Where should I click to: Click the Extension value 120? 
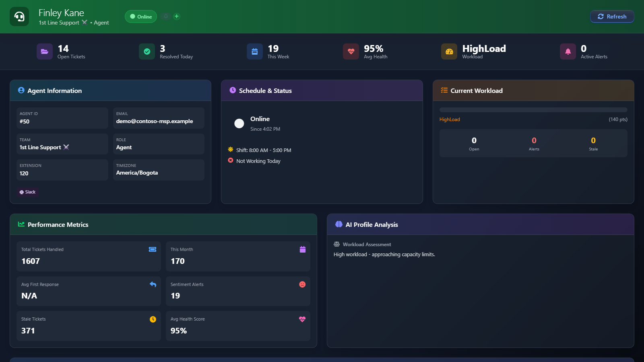click(24, 173)
